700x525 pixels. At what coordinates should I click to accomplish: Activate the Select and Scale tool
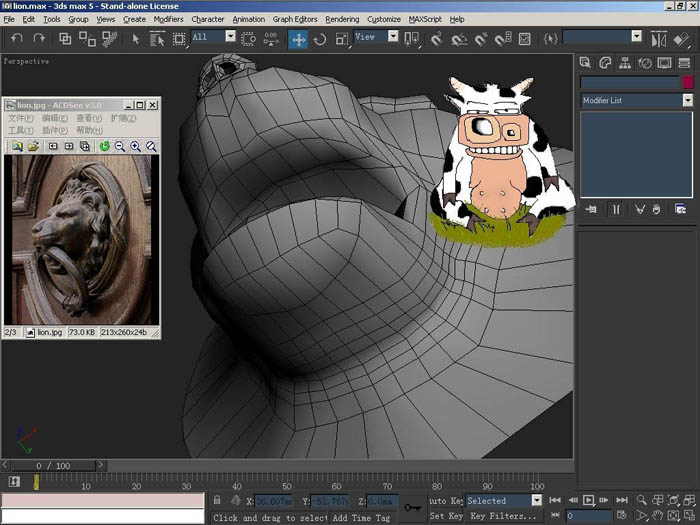point(342,39)
